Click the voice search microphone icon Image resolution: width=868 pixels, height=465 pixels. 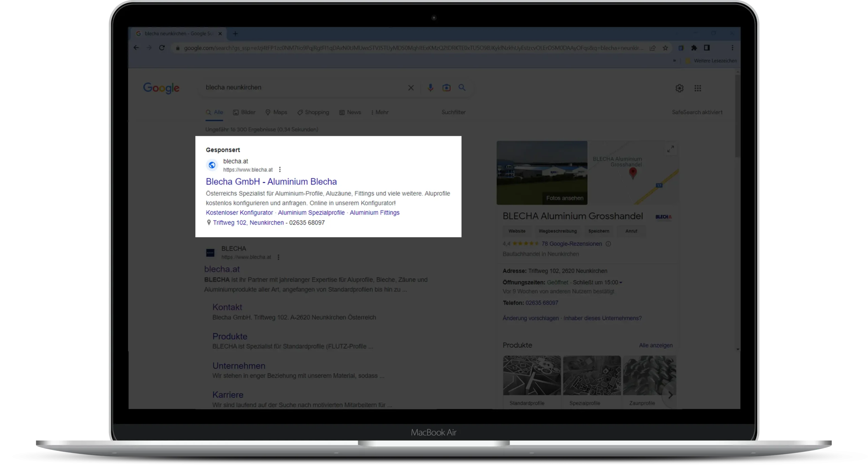430,88
